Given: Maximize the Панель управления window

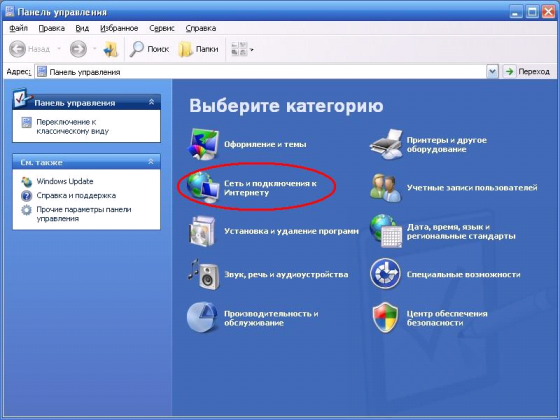Looking at the screenshot, I should tap(531, 12).
